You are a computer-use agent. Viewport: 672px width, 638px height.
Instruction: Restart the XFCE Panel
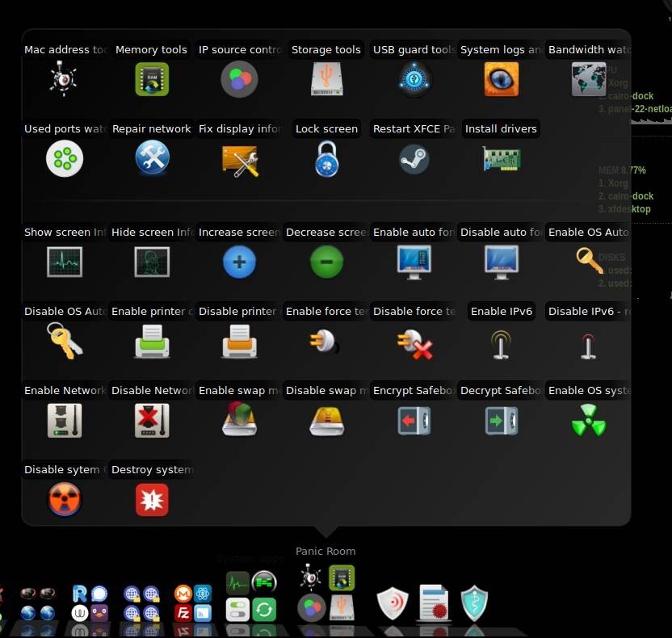tap(414, 158)
